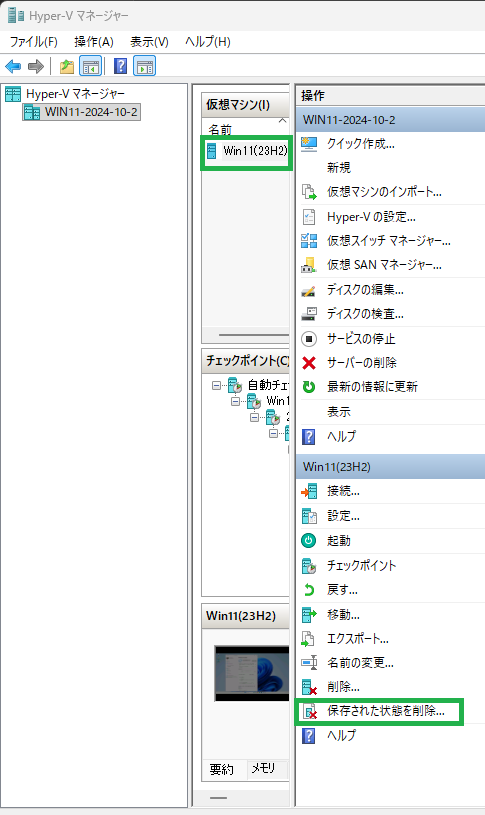Select 自動チェックポイント checkpoint item
The width and height of the screenshot is (485, 815).
(x=258, y=385)
